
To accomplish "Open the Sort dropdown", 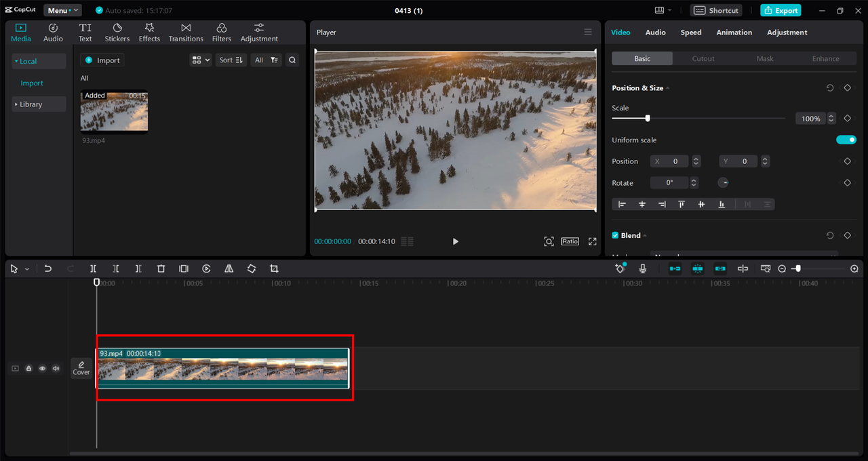I will pyautogui.click(x=231, y=60).
